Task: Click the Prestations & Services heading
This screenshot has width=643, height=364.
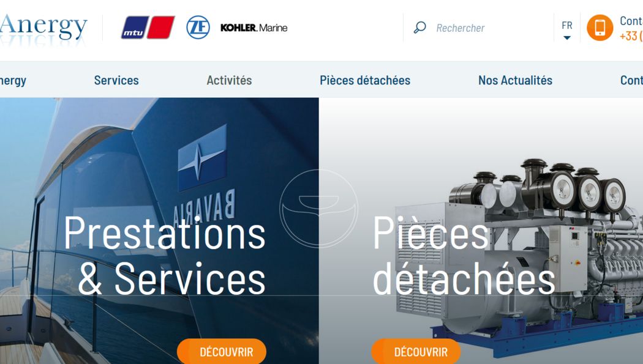Action: pyautogui.click(x=165, y=255)
